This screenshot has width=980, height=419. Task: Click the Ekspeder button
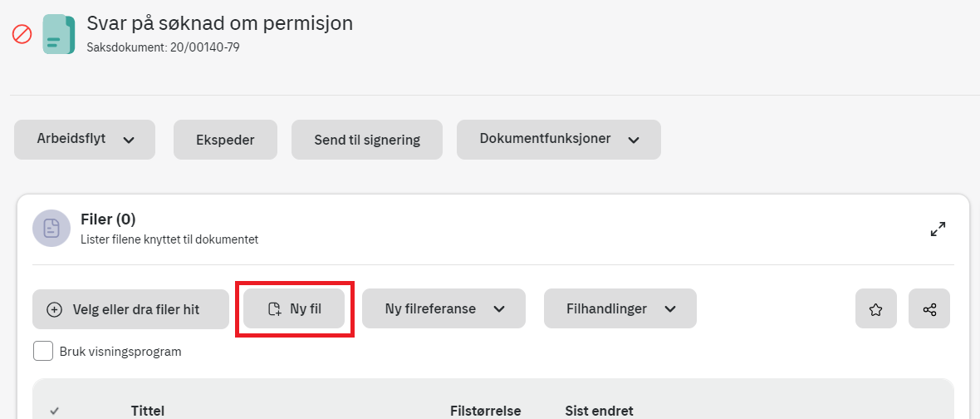point(225,140)
